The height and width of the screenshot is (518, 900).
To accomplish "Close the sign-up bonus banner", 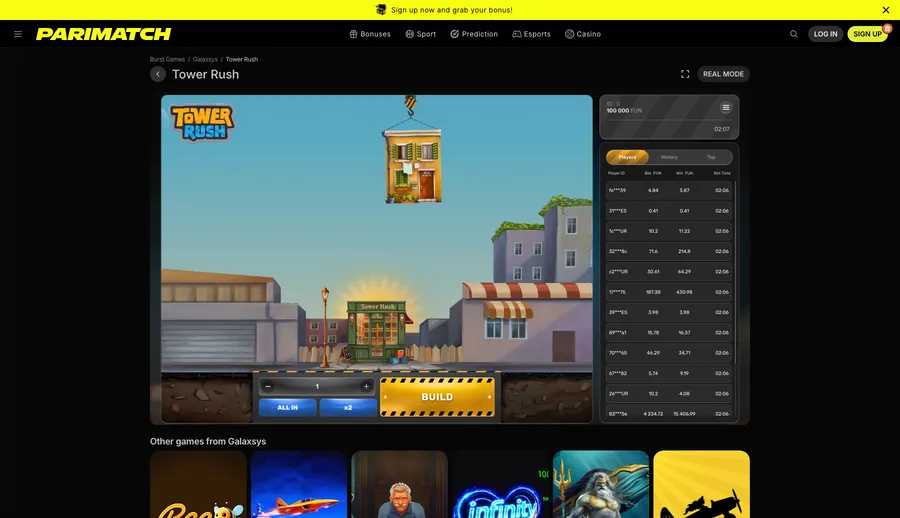I will (886, 10).
